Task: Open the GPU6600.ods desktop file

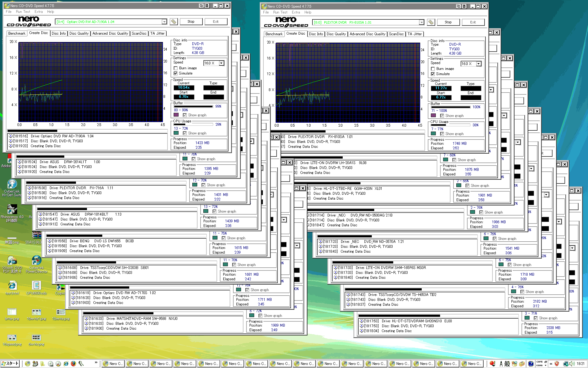Action: pos(36,286)
